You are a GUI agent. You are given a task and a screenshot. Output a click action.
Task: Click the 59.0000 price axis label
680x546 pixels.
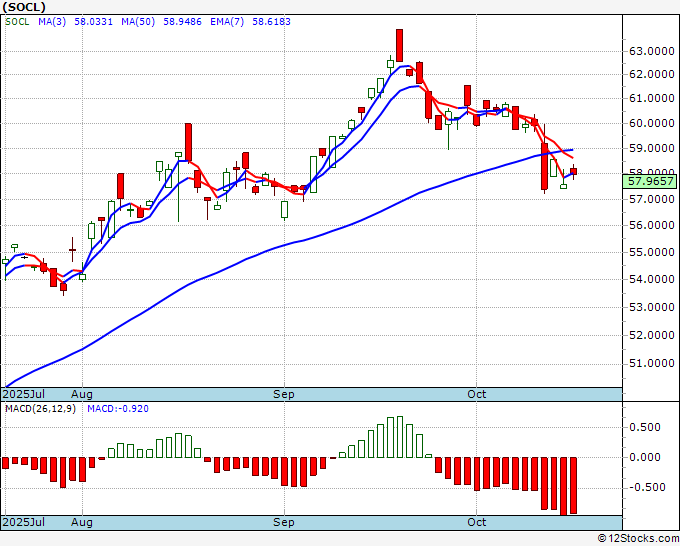[651, 148]
